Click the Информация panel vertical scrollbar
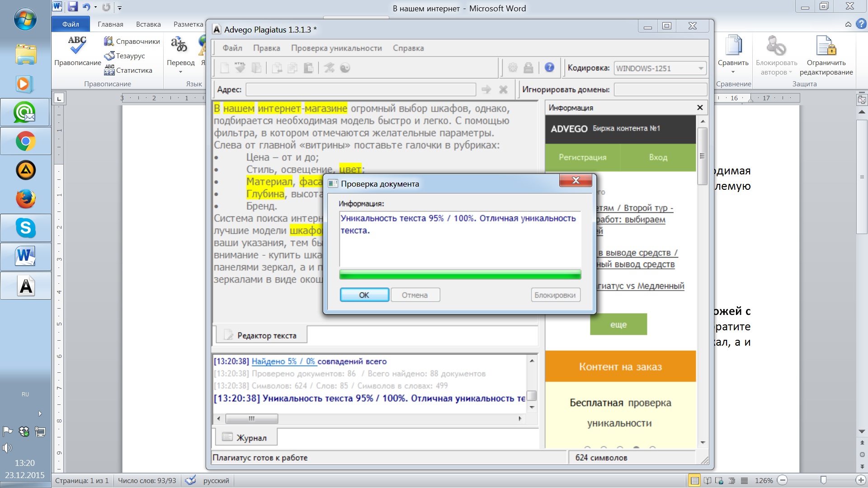Viewport: 868px width, 488px height. [702, 157]
